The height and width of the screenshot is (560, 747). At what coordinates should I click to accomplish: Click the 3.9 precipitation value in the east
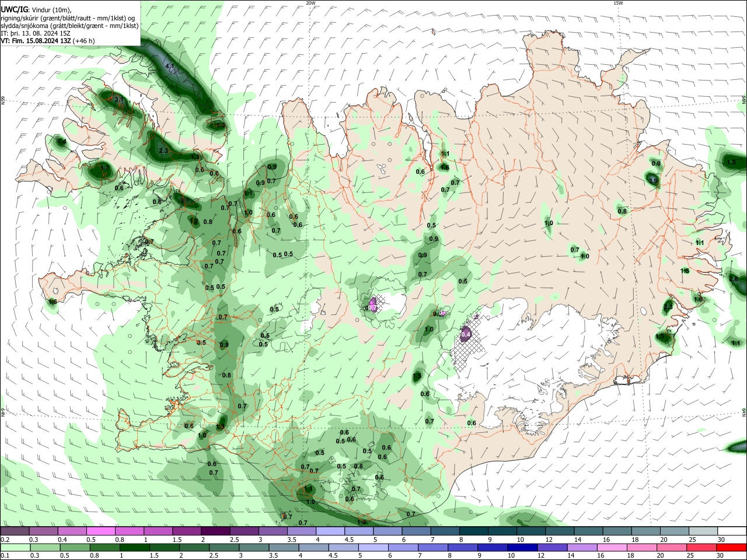tap(653, 181)
